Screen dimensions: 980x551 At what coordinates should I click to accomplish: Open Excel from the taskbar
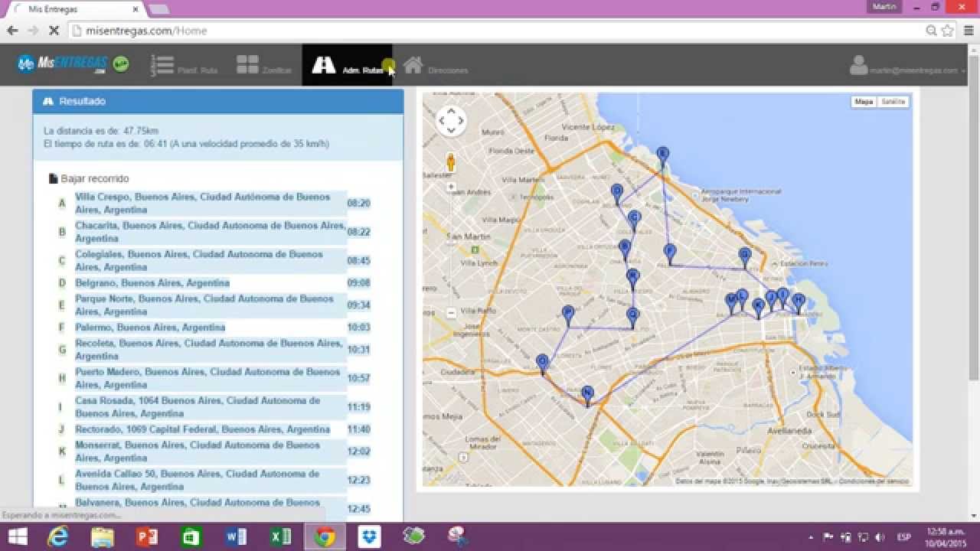coord(280,537)
